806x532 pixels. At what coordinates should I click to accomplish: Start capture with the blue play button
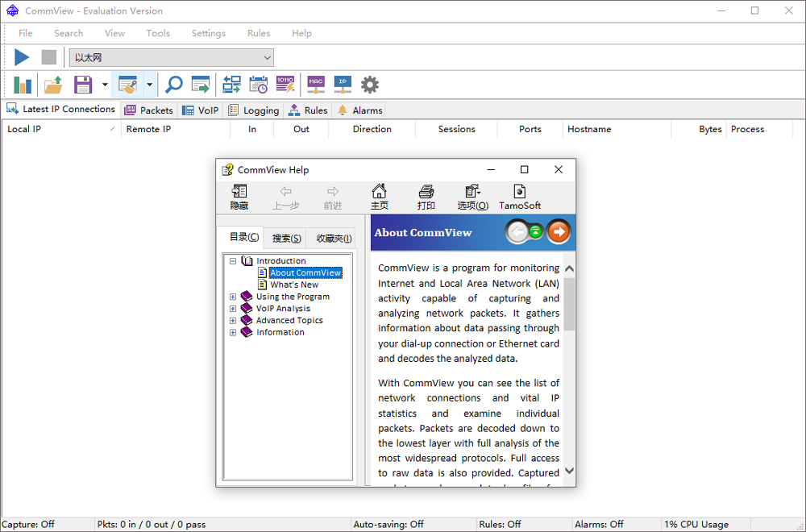tap(22, 57)
